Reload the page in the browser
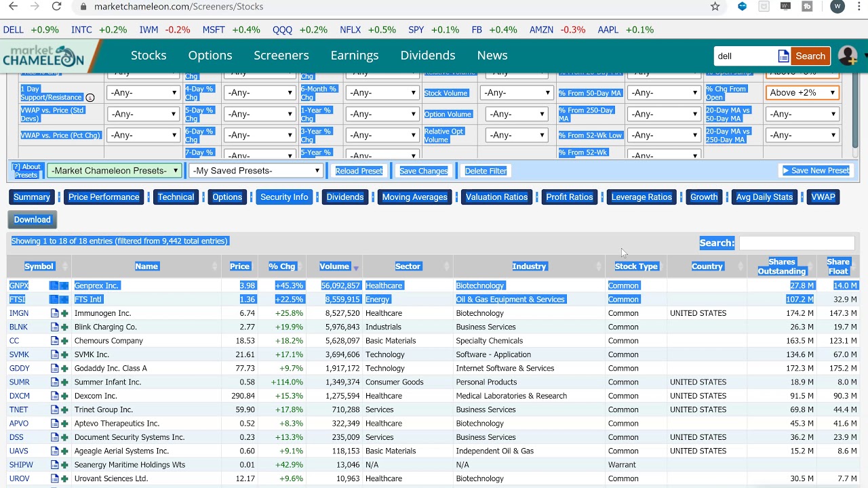Screen dimensions: 868x488 point(57,7)
